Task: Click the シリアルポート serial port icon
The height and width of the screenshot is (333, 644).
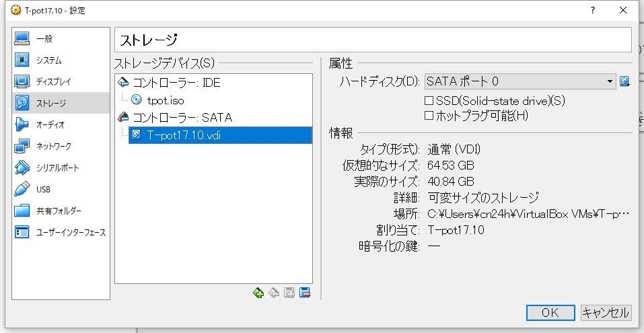Action: [22, 168]
